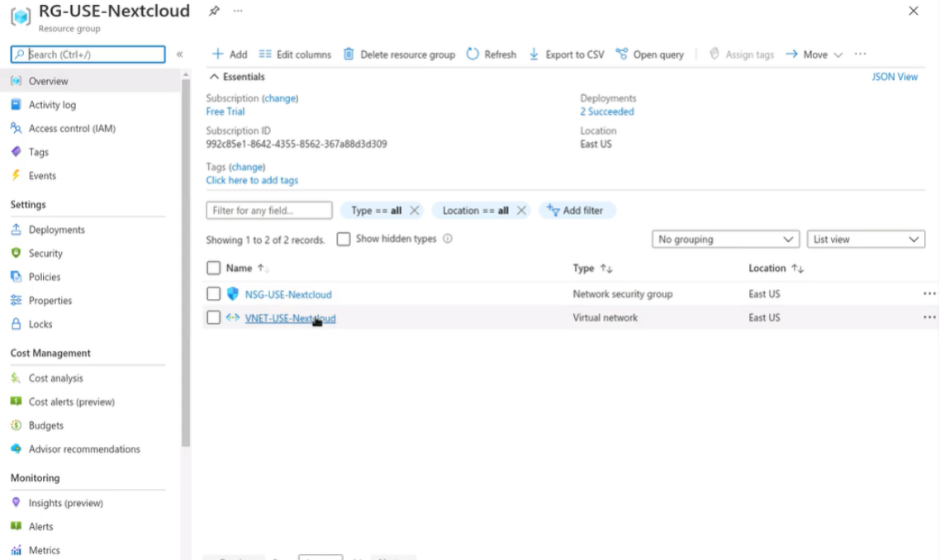Click Delete resource group
The image size is (940, 560).
click(399, 55)
